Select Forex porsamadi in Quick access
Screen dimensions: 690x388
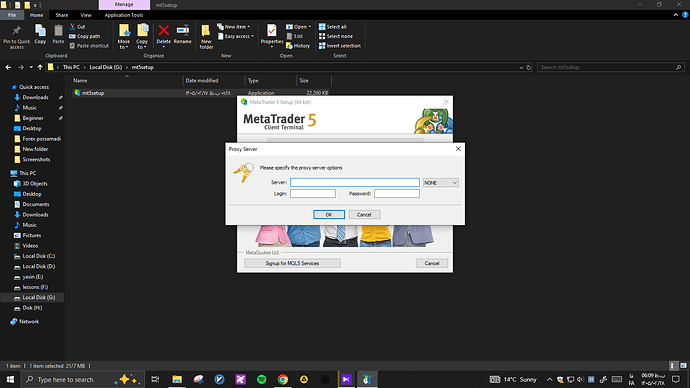(x=42, y=139)
